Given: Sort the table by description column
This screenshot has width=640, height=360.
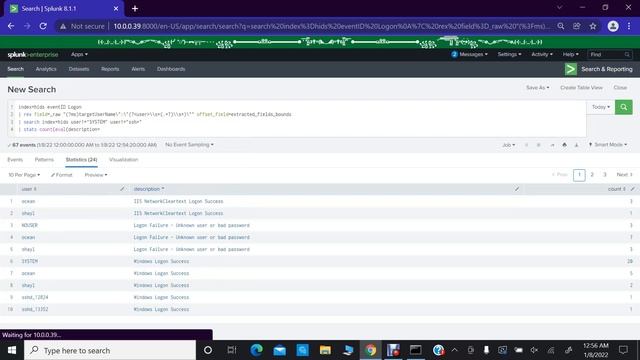Looking at the screenshot, I should point(149,189).
